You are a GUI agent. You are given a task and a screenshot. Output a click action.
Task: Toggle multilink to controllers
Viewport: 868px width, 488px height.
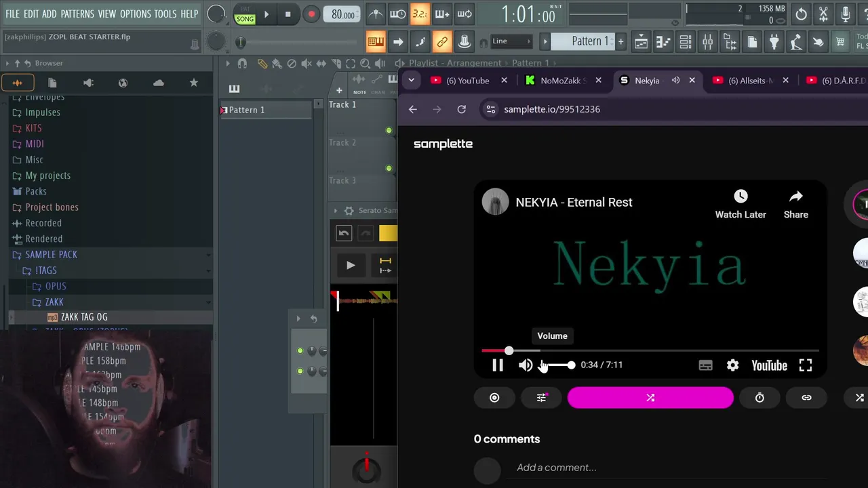point(442,42)
